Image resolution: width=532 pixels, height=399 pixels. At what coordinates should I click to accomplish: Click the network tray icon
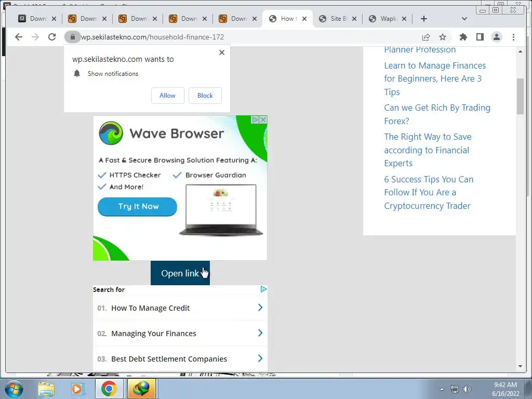[x=454, y=389]
